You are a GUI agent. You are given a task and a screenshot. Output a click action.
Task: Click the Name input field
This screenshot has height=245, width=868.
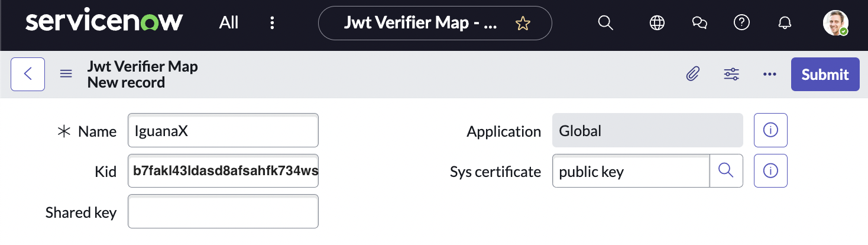point(223,131)
